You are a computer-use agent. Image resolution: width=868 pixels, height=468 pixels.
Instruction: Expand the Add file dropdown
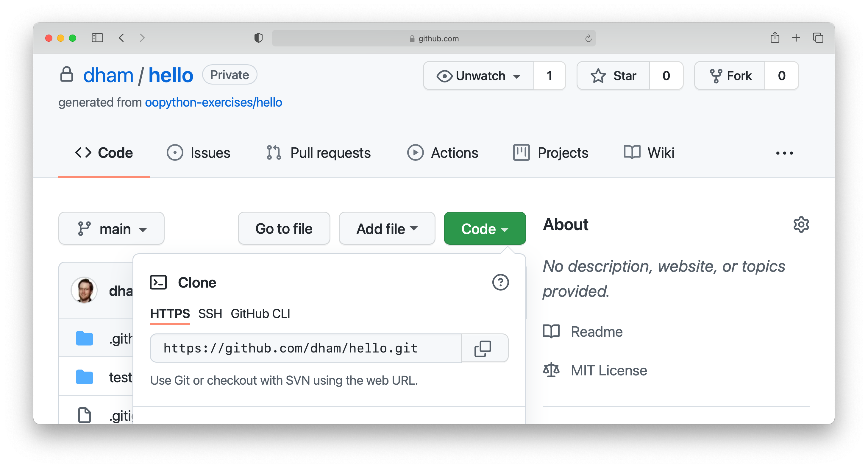[x=387, y=228]
